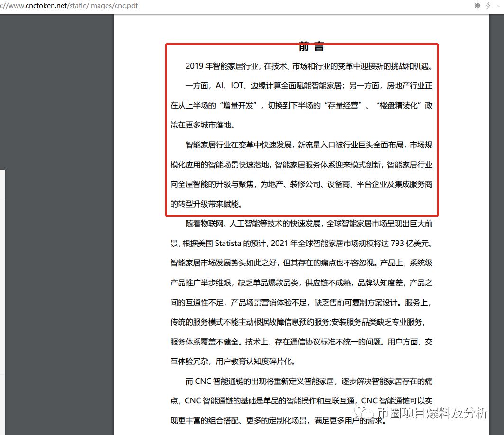Click the heading "前言"

tap(311, 46)
